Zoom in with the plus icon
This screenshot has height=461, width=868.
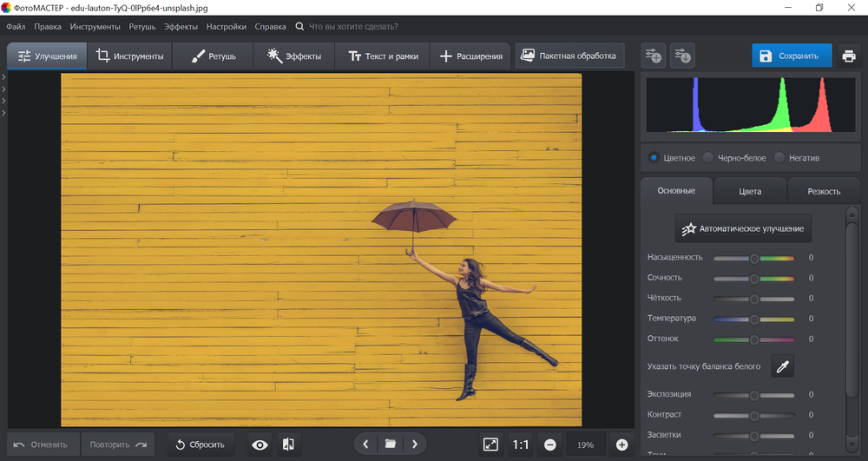pos(621,445)
